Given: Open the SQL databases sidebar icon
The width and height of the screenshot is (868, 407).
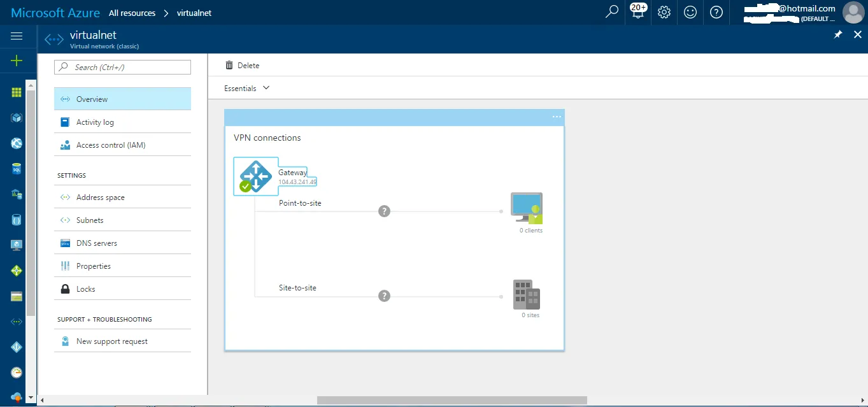Looking at the screenshot, I should pos(17,169).
